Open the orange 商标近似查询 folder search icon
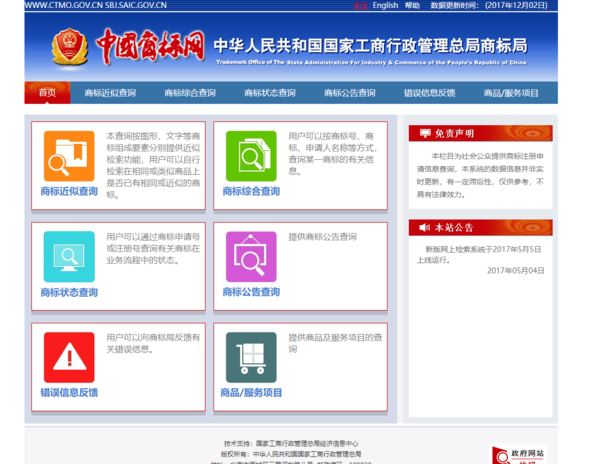 click(69, 156)
